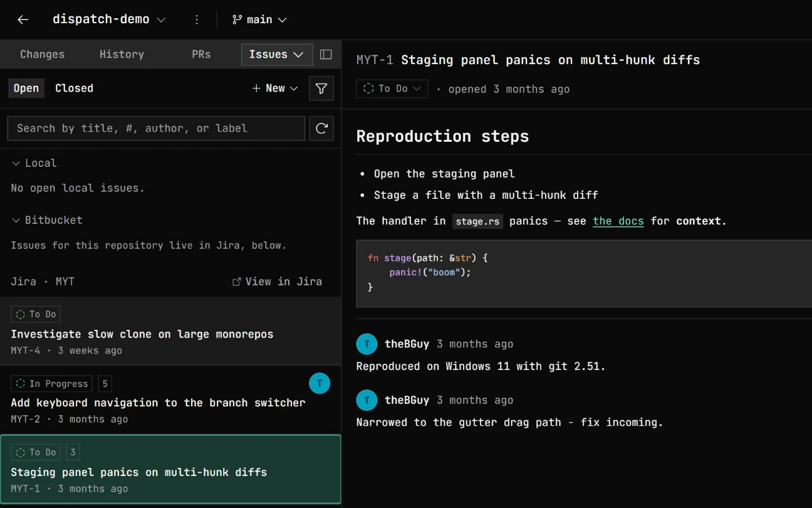The height and width of the screenshot is (508, 812).
Task: Click the In Progress status badge on MYT-2
Action: (x=51, y=383)
